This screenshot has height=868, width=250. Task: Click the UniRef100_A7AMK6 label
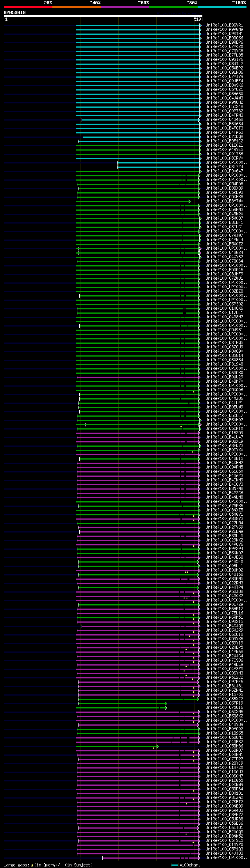pos(224,506)
